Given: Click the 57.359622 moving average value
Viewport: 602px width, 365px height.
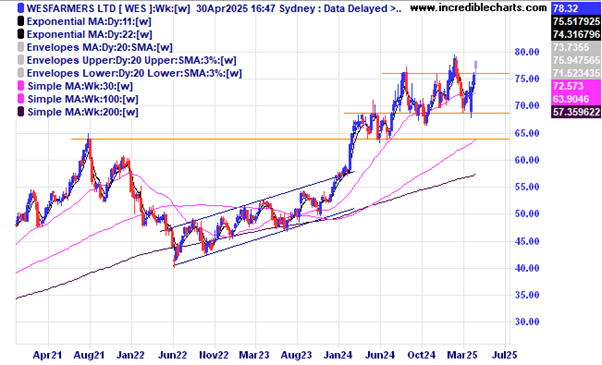Looking at the screenshot, I should 576,112.
